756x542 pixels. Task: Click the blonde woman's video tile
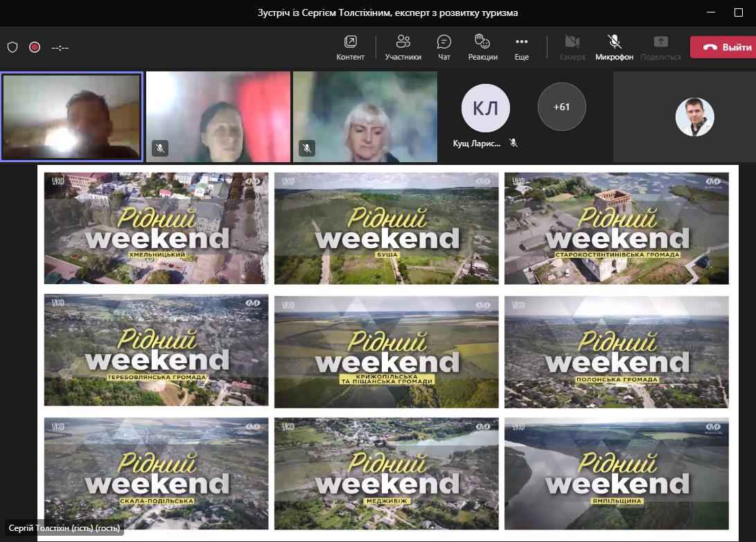point(365,116)
